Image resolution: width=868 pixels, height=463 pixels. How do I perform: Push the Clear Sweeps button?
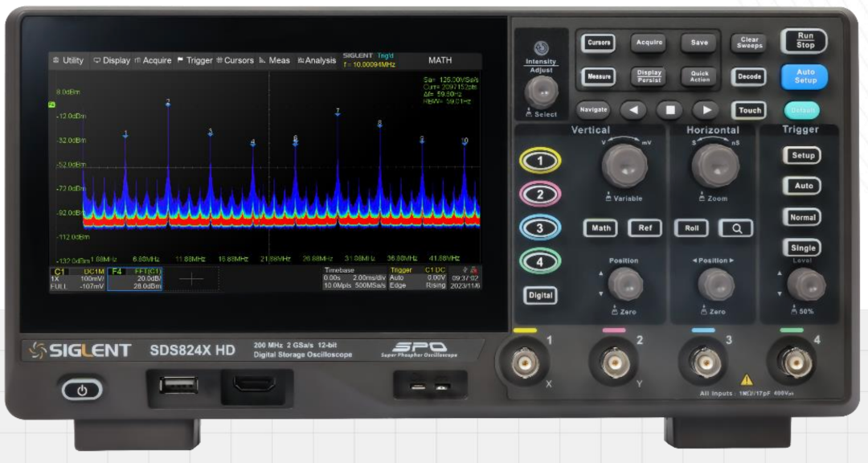(x=750, y=43)
